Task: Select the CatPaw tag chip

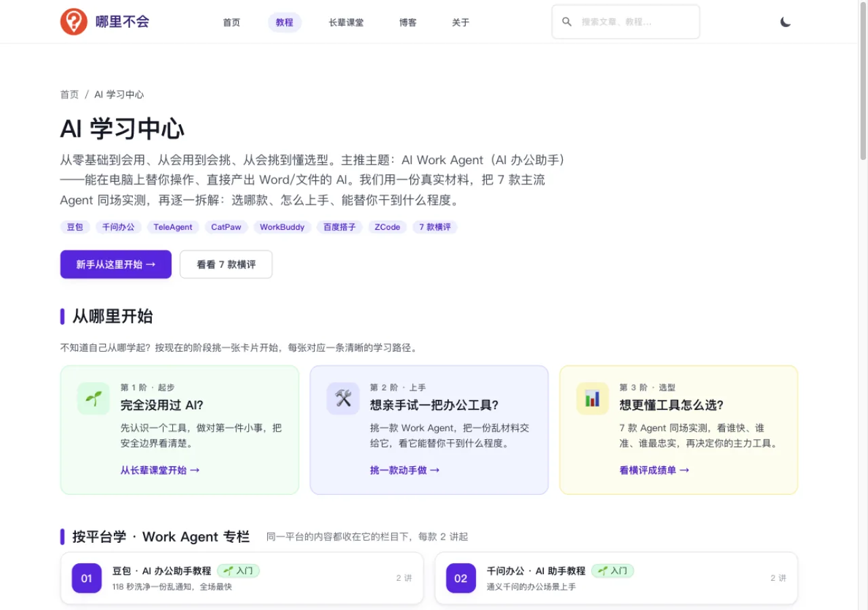Action: (226, 227)
